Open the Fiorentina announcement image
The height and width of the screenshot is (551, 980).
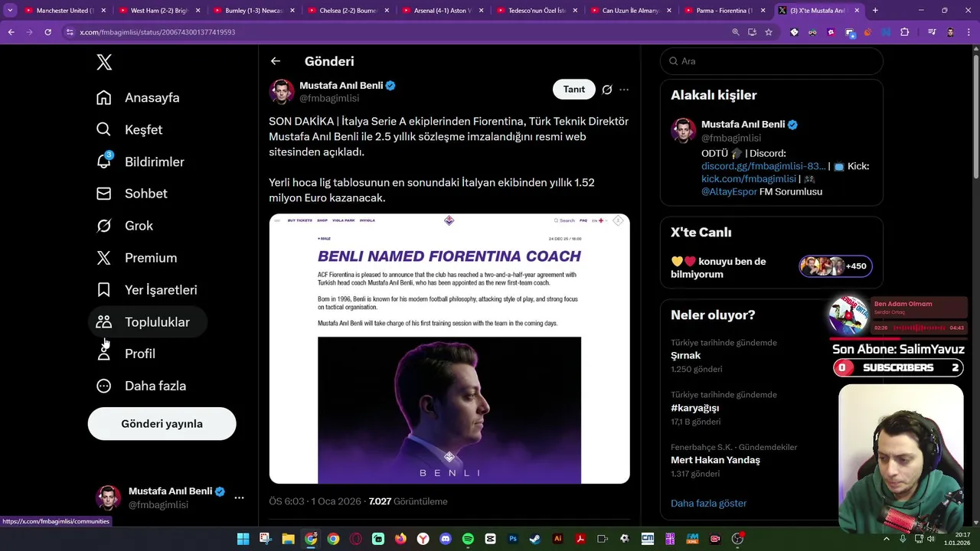click(x=449, y=349)
